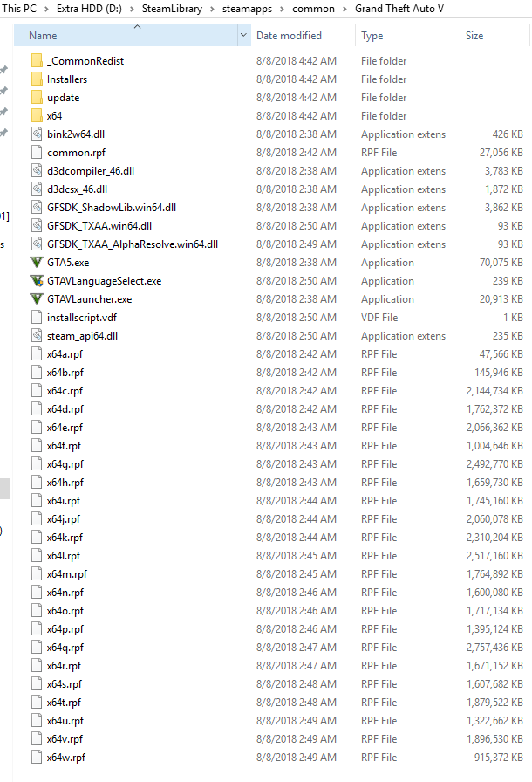The image size is (532, 782).
Task: Go to common in the breadcrumb path
Action: click(x=313, y=9)
